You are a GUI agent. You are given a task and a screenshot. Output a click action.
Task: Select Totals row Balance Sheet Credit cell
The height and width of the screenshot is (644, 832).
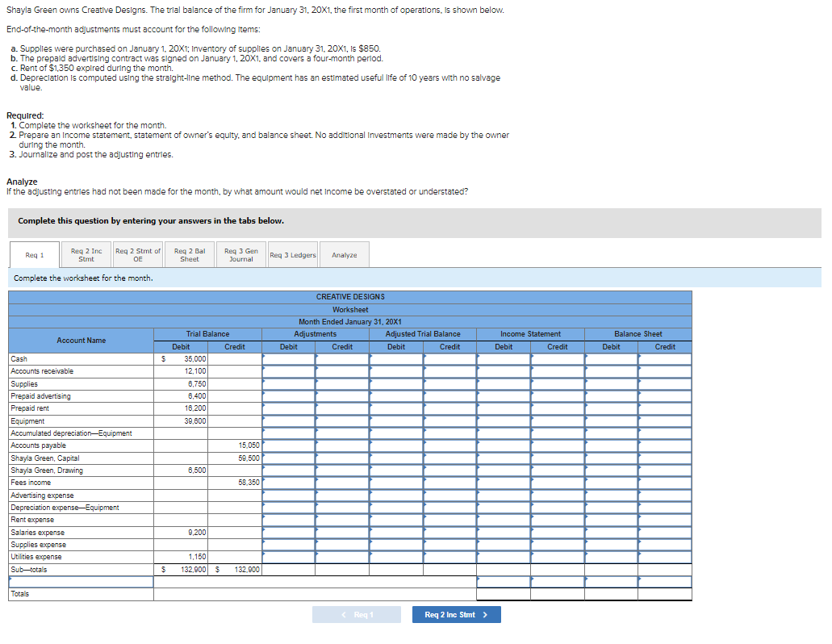665,594
